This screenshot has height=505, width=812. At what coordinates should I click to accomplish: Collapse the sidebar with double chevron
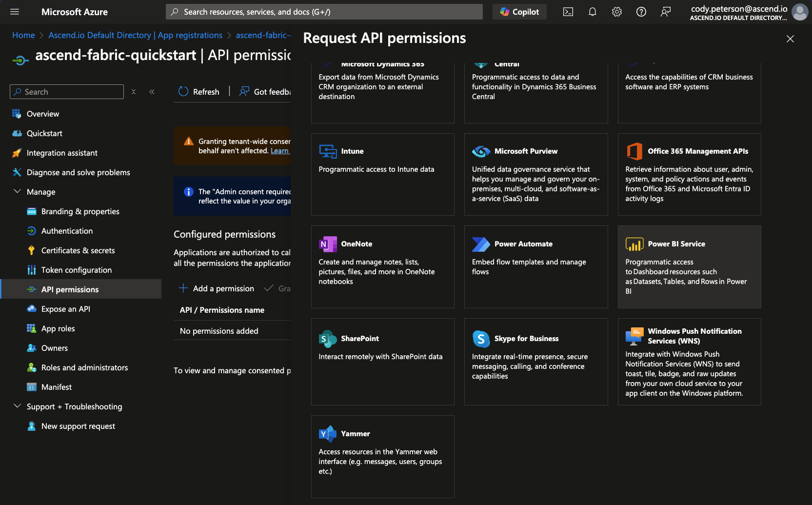point(152,92)
